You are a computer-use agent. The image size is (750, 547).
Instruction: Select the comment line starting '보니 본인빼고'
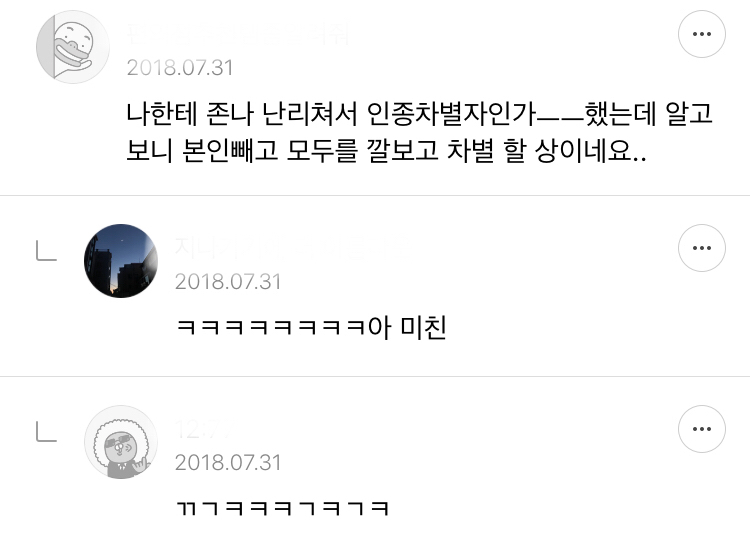point(386,151)
